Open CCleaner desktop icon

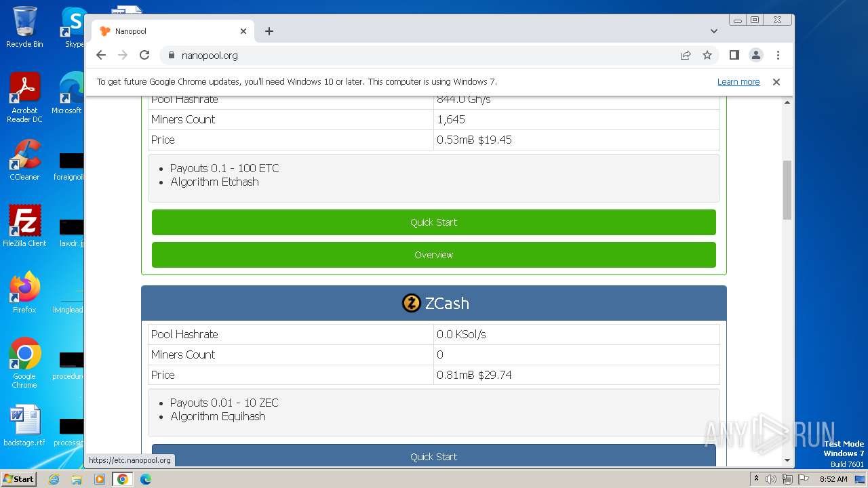click(24, 160)
